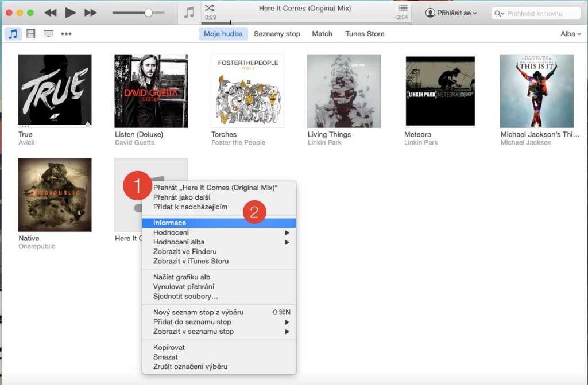The width and height of the screenshot is (588, 385).
Task: Choose Nový seznam stop z výběru
Action: [219, 312]
